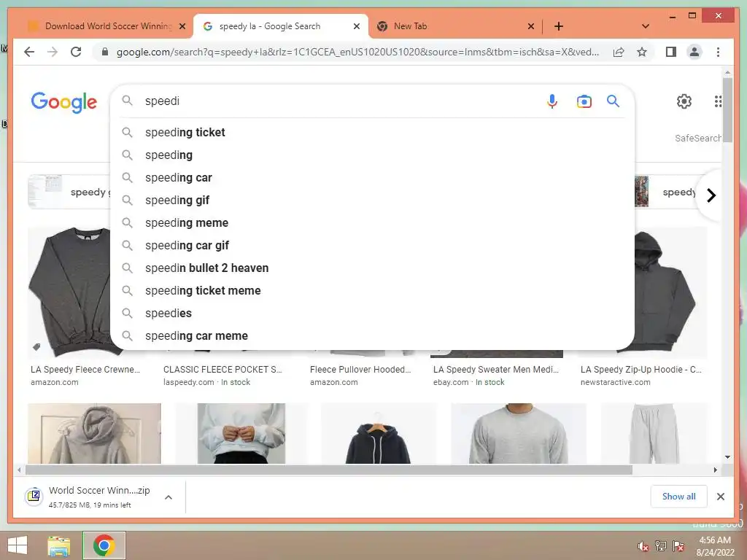This screenshot has height=560, width=747.
Task: Click Show all downloads button
Action: (678, 497)
